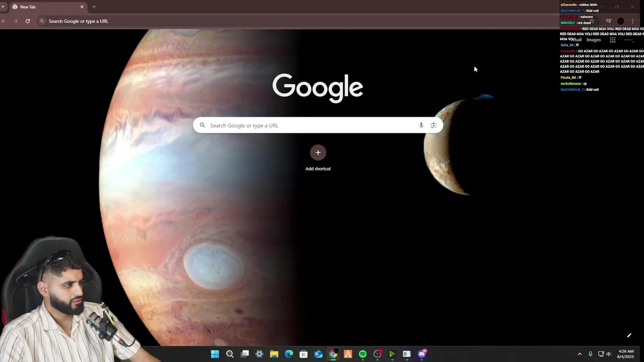The height and width of the screenshot is (362, 644).
Task: Open Windows taskbar search
Action: [x=230, y=354]
